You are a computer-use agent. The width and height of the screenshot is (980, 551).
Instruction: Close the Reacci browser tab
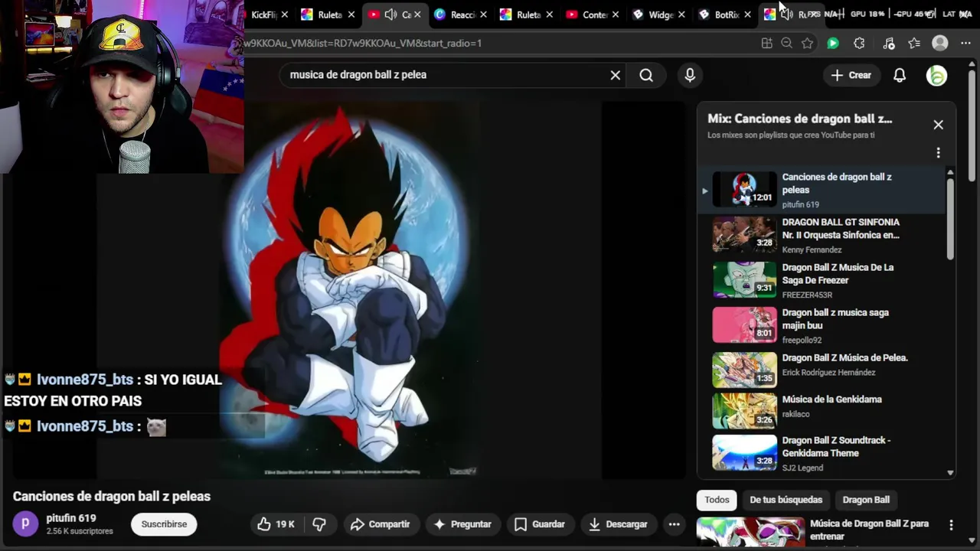483,15
